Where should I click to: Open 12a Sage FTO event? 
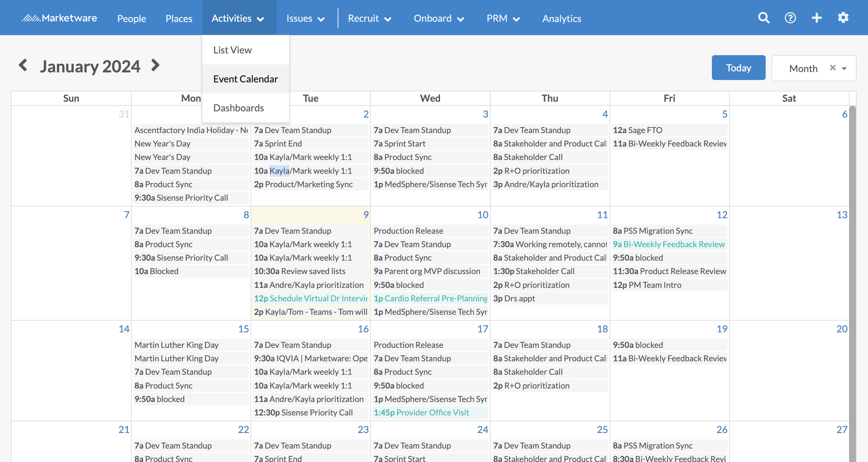coord(670,130)
